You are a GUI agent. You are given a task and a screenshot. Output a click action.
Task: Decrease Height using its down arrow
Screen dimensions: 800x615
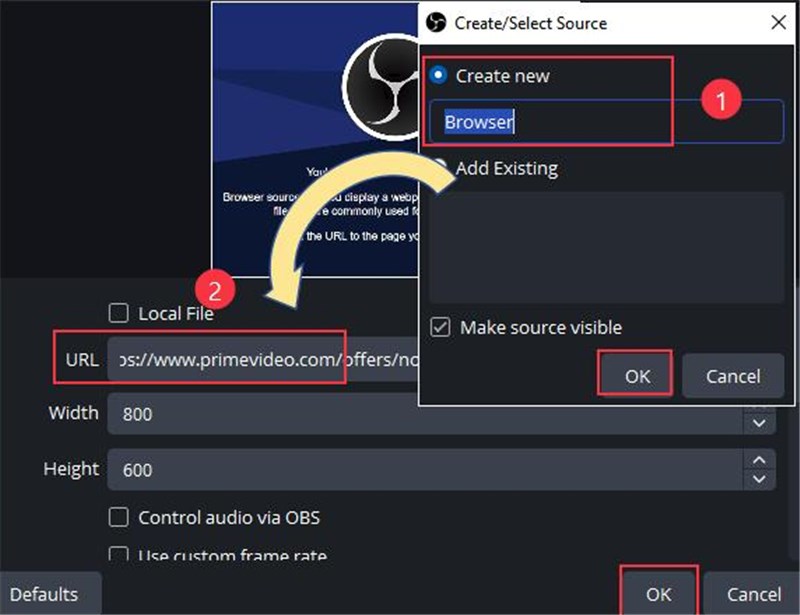pyautogui.click(x=759, y=479)
